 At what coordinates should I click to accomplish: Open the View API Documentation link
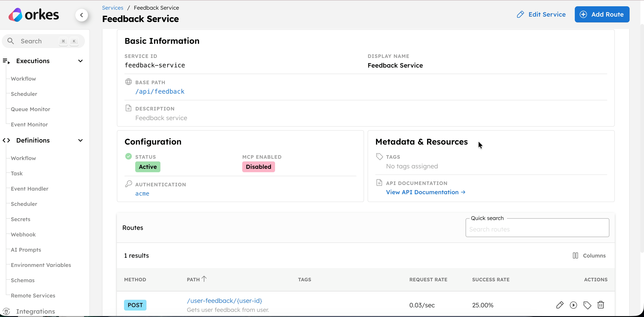(x=425, y=192)
